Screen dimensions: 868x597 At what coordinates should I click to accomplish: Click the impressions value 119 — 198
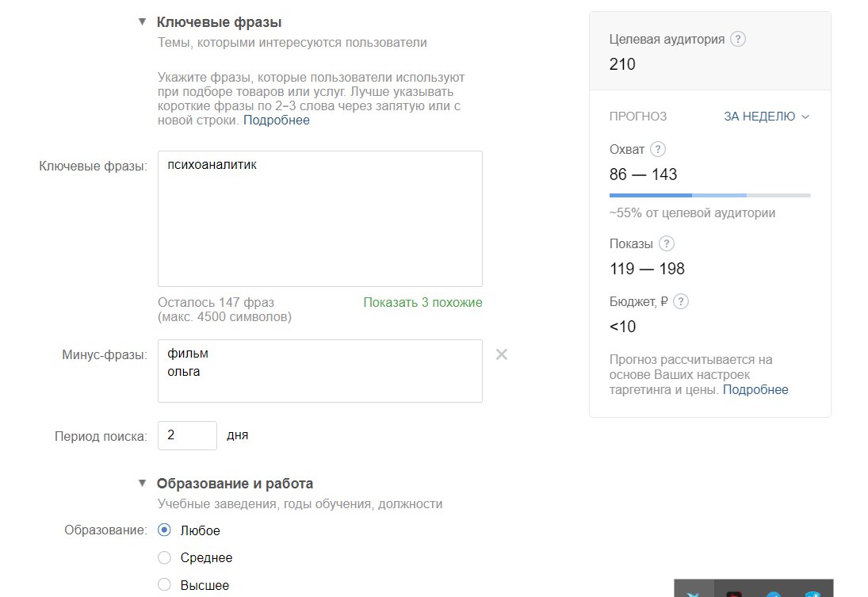click(x=647, y=269)
